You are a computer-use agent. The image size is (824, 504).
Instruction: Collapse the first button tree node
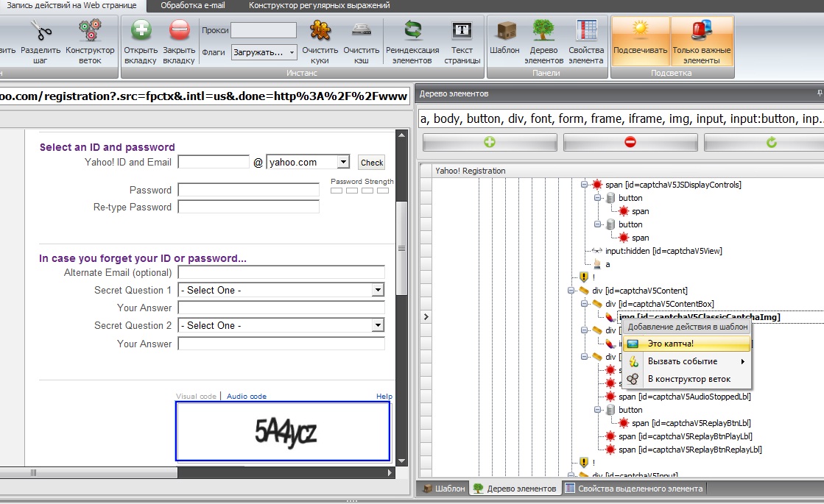pos(597,198)
